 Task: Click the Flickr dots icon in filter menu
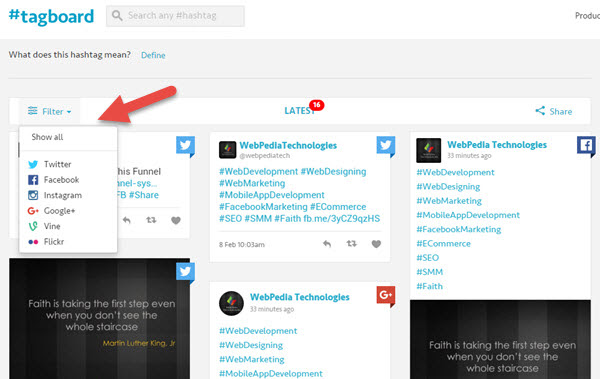pos(33,242)
